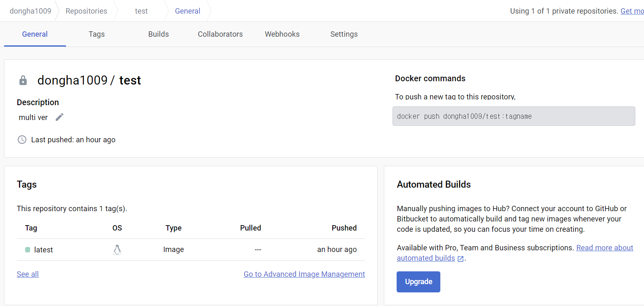Click the 'an hour ago' pushed cell
The height and width of the screenshot is (306, 644).
coord(337,250)
